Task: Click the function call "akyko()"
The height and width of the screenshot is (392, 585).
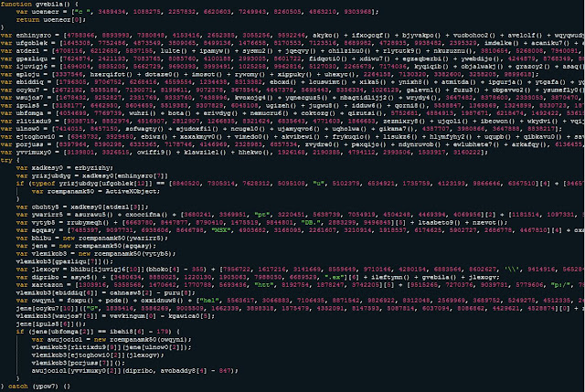Action: click(x=325, y=36)
